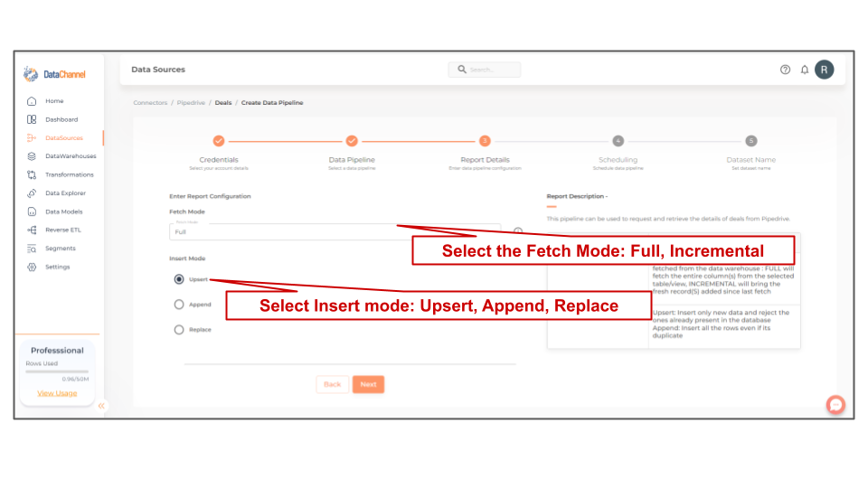Click the Search input field

tap(485, 70)
